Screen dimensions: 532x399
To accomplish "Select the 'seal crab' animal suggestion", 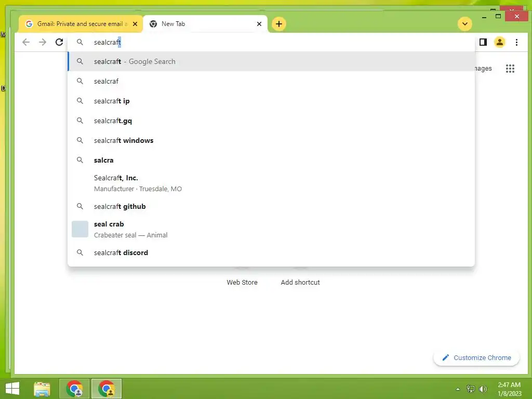I will point(271,229).
